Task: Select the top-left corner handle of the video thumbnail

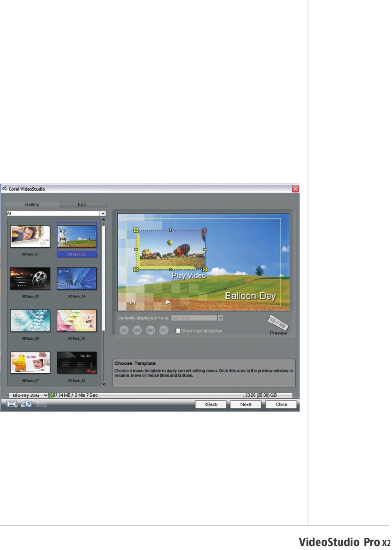Action: (x=136, y=230)
